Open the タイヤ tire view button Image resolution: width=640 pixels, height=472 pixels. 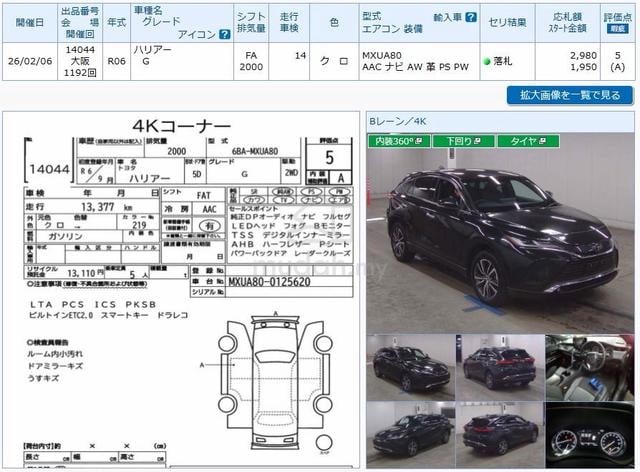click(528, 141)
